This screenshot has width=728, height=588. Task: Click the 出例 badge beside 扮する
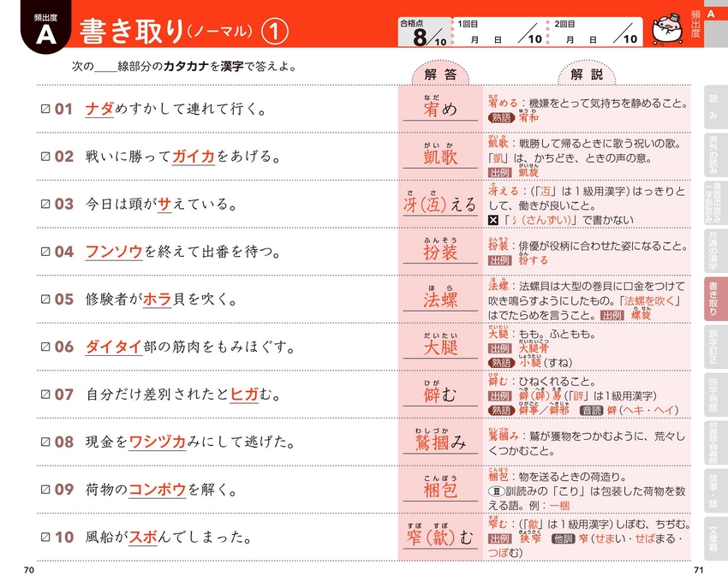tap(499, 260)
